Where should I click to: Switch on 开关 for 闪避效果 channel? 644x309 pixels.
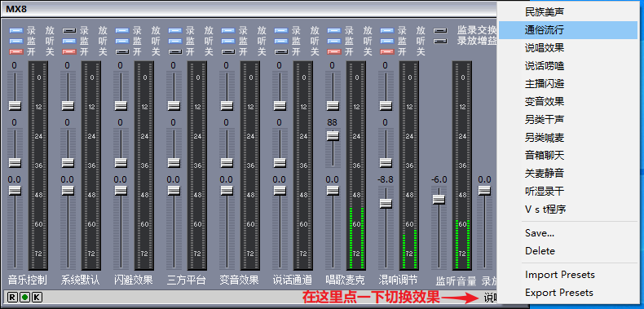click(122, 52)
